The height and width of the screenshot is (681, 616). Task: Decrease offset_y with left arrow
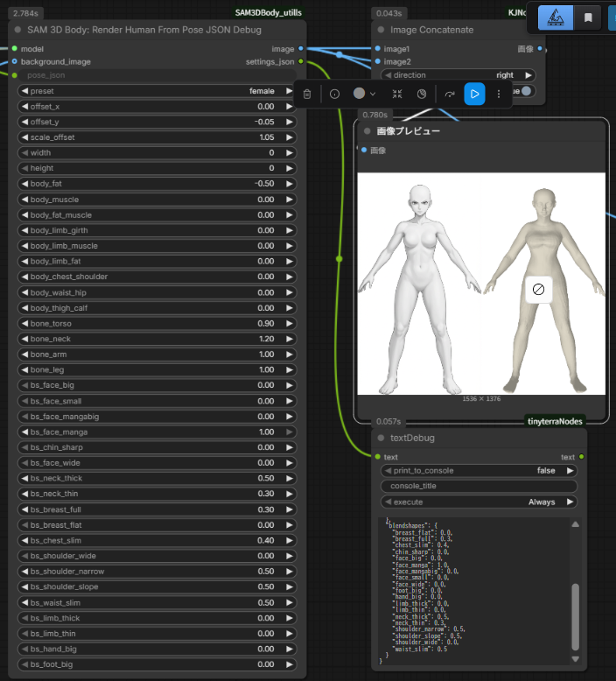click(24, 122)
